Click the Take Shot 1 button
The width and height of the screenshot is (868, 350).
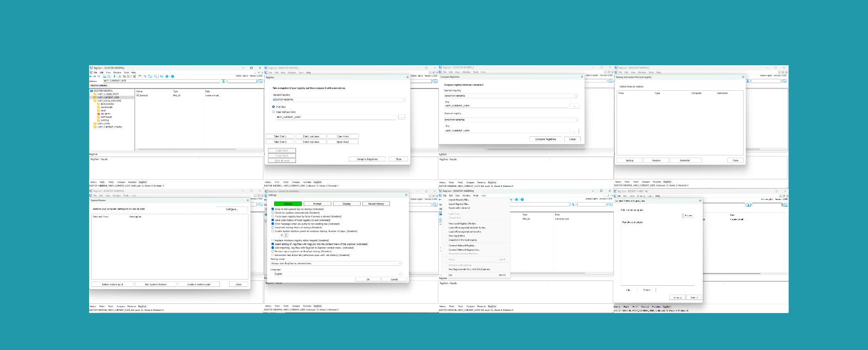click(280, 136)
